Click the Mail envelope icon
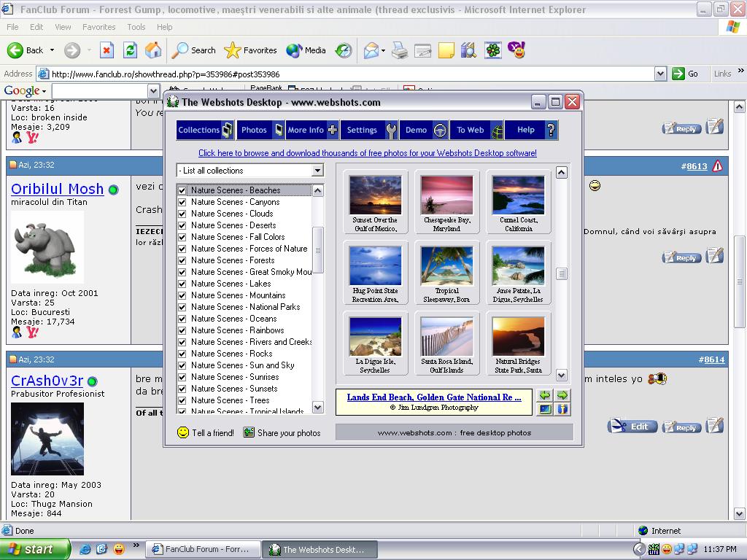 click(371, 50)
